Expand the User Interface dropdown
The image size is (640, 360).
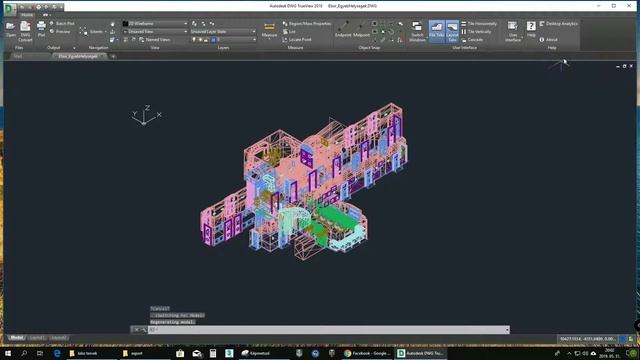pyautogui.click(x=513, y=31)
